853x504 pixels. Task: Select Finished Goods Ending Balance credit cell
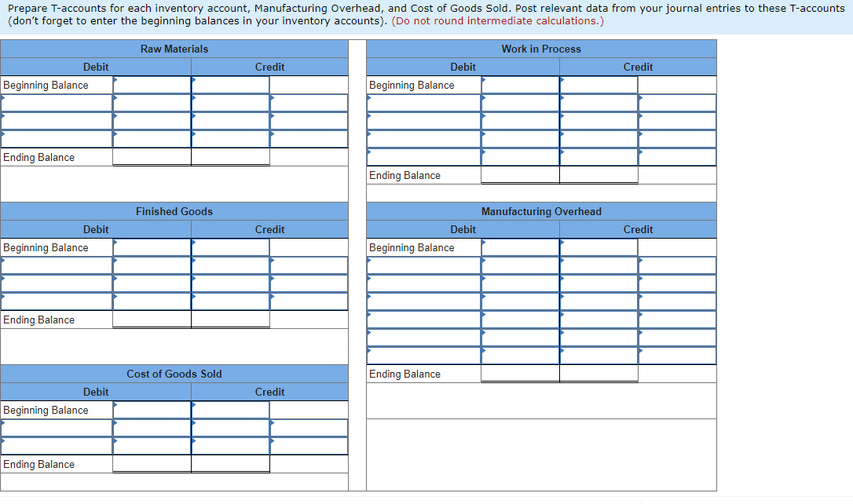pos(230,320)
